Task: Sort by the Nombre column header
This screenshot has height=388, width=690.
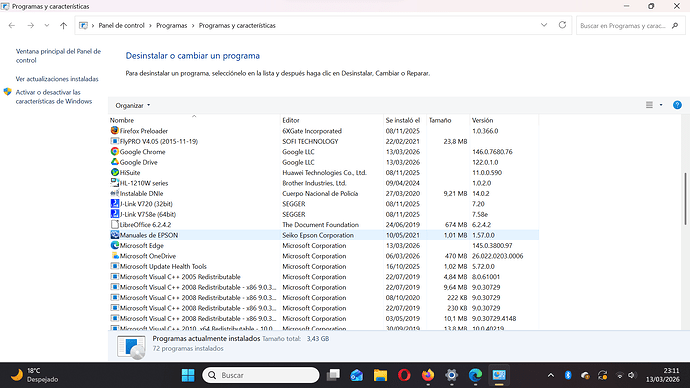Action: (x=194, y=120)
